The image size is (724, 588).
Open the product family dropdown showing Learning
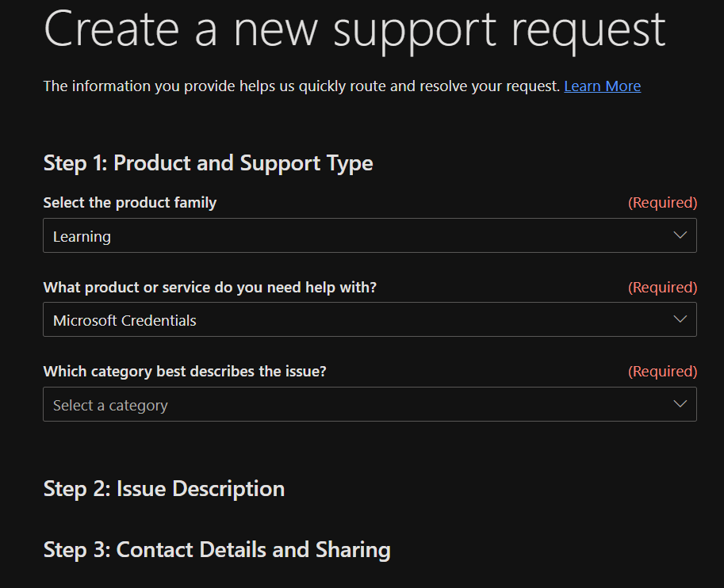tap(370, 235)
